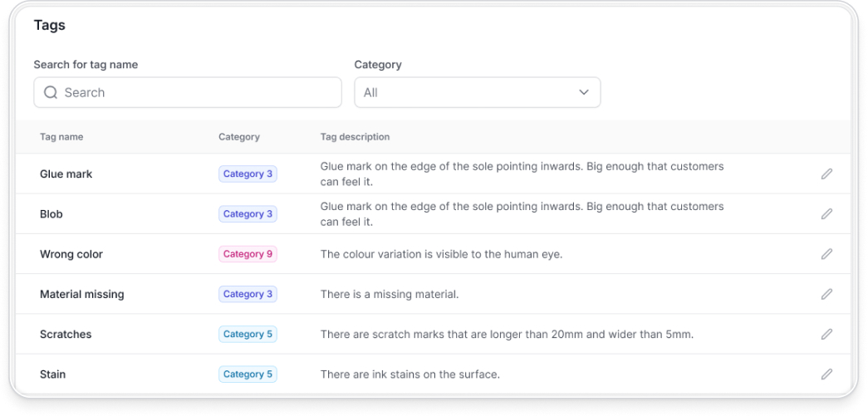
Task: Select the Blob tag name
Action: (51, 214)
